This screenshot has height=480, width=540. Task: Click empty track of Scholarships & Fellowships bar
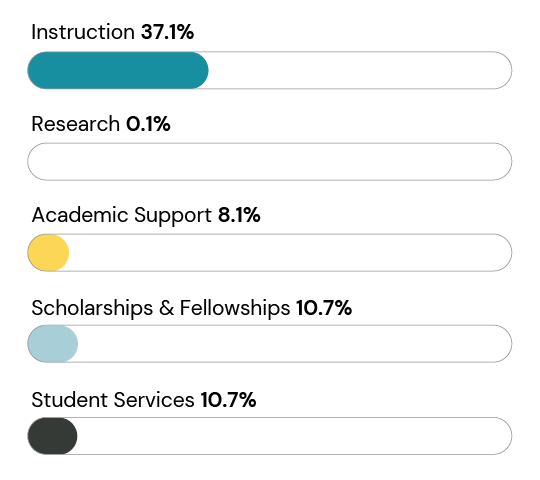click(x=295, y=344)
